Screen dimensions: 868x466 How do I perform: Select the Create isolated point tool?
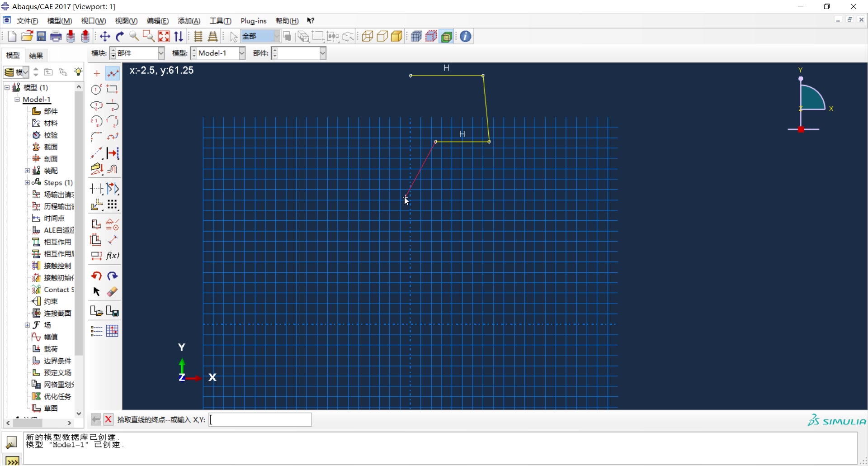97,73
